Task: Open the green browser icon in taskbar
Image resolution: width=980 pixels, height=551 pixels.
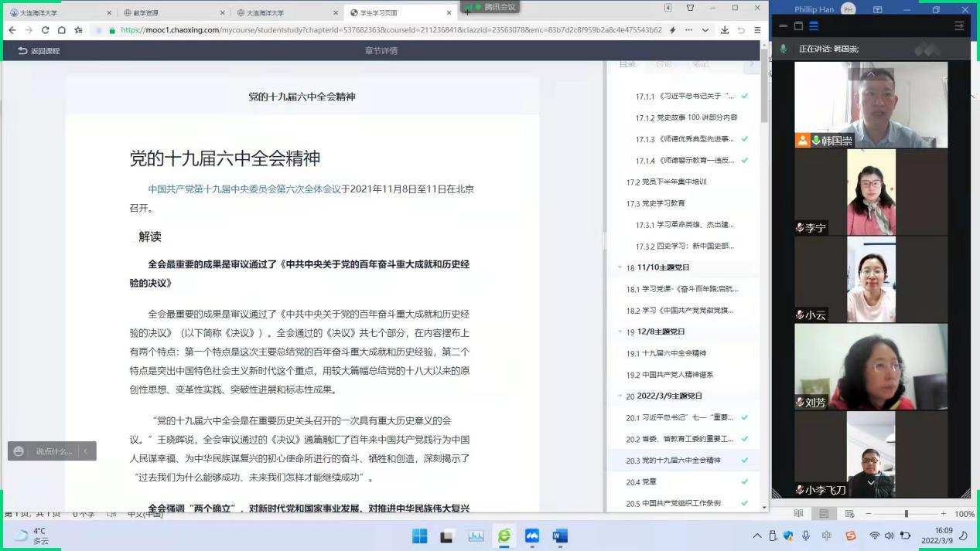Action: [504, 536]
